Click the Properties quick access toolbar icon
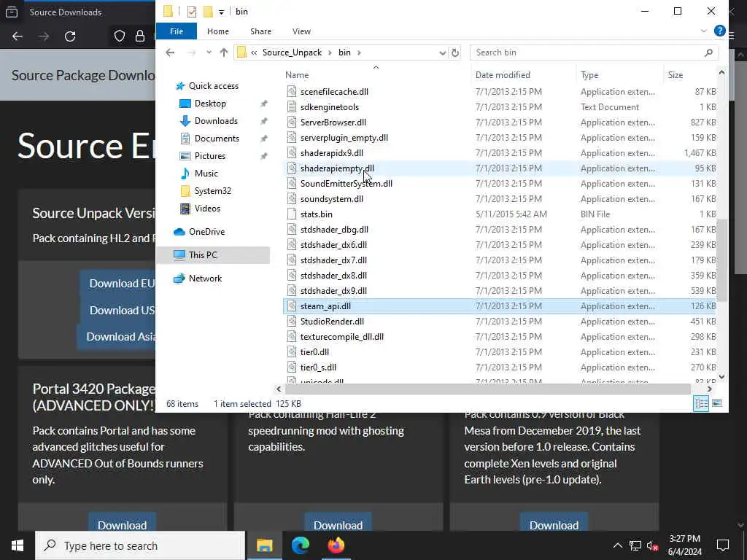The width and height of the screenshot is (747, 560). click(x=192, y=12)
